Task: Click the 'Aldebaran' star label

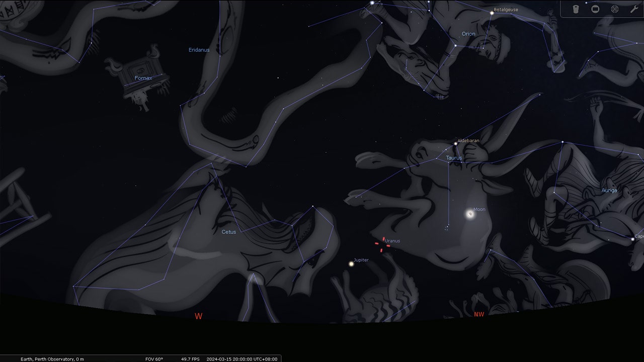Action: coord(468,141)
